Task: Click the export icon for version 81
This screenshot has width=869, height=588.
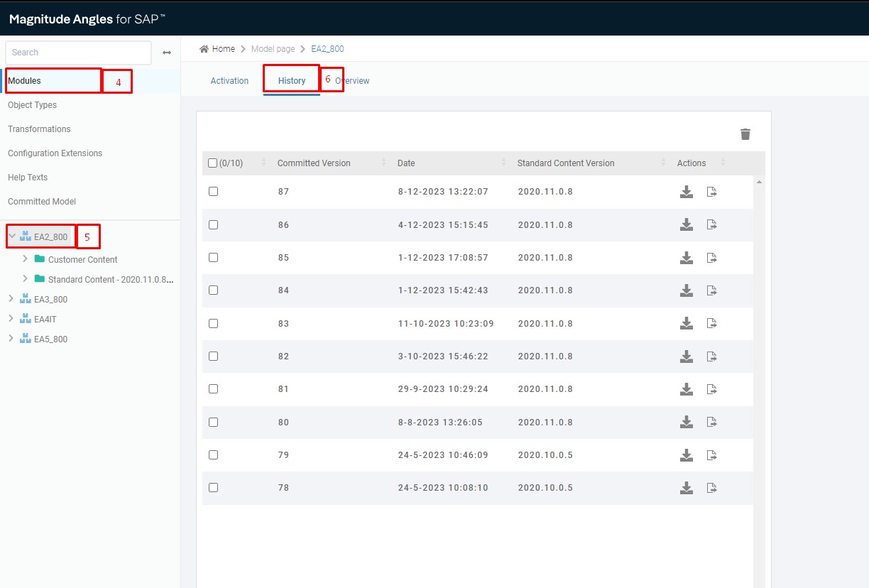Action: [x=712, y=389]
